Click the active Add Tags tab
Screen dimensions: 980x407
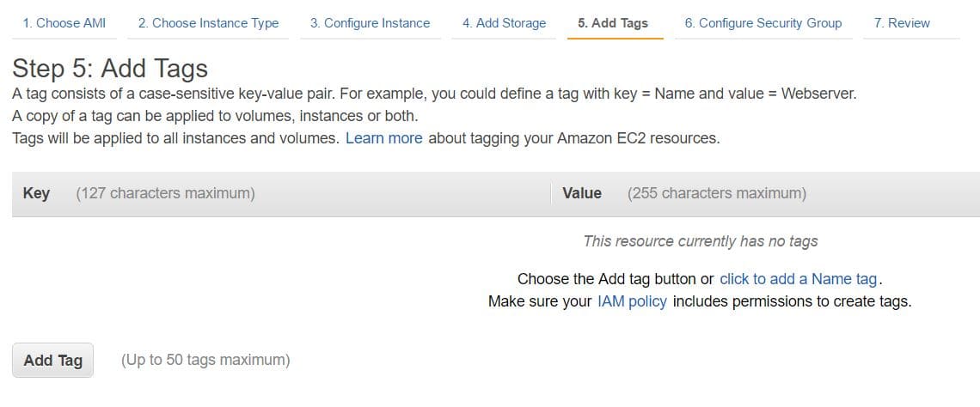tap(613, 23)
